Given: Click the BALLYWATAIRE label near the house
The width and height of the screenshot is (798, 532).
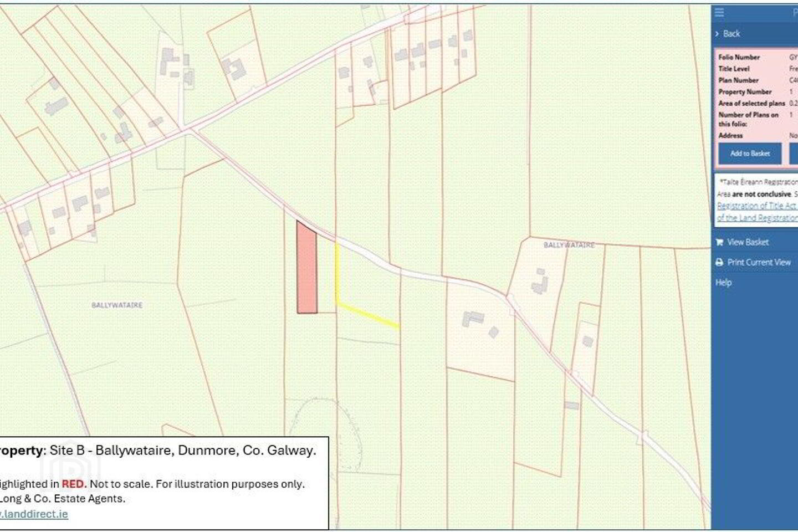Looking at the screenshot, I should pos(569,245).
